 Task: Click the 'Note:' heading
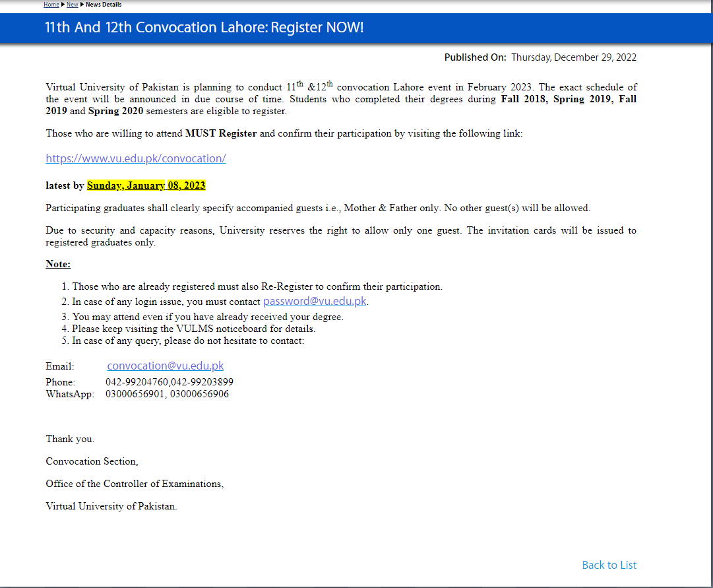[58, 264]
